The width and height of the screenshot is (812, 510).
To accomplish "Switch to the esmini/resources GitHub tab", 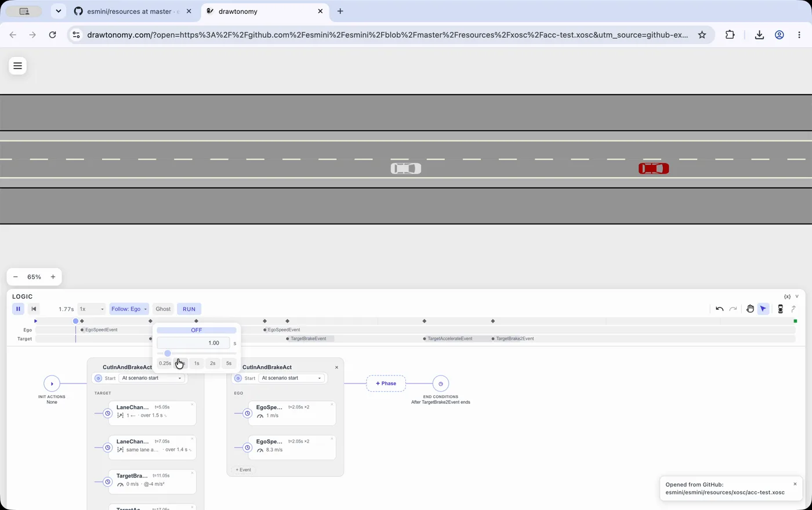I will coord(133,11).
